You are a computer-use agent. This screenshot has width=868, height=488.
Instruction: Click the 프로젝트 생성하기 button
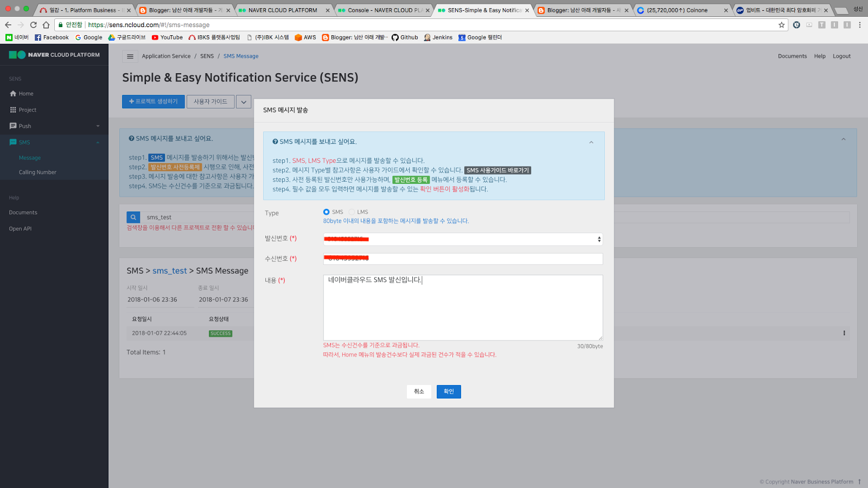154,101
